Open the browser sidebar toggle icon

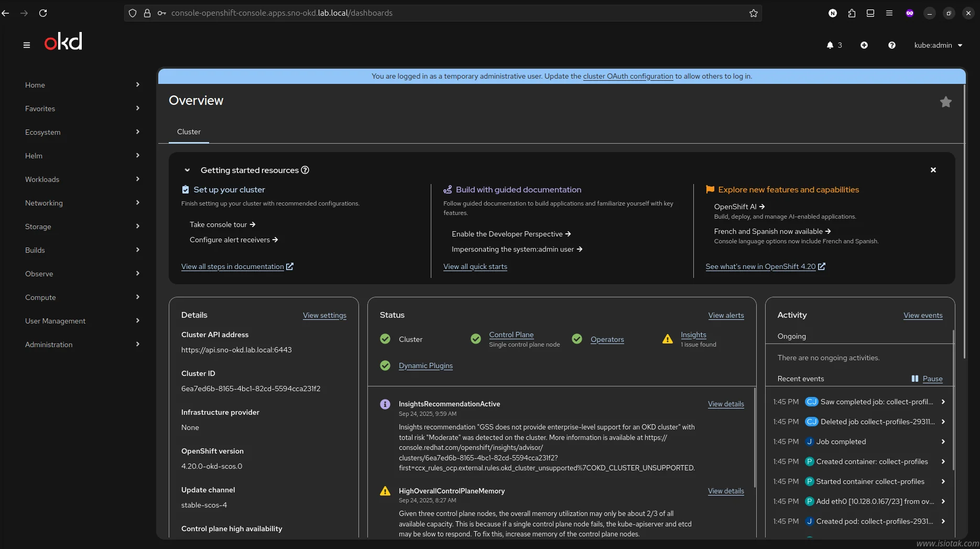coord(870,13)
